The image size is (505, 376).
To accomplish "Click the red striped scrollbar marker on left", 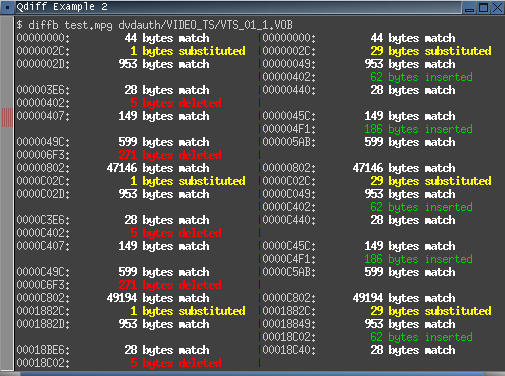I will click(x=7, y=117).
